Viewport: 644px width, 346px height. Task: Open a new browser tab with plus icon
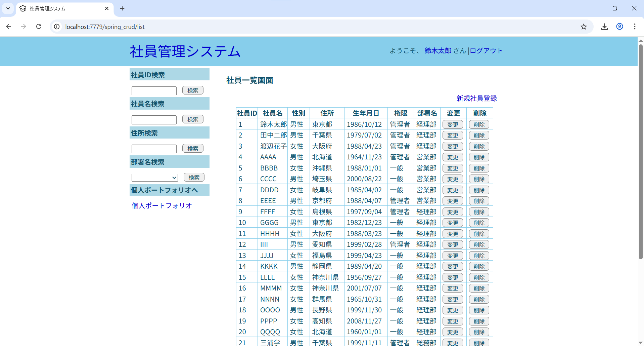point(122,8)
